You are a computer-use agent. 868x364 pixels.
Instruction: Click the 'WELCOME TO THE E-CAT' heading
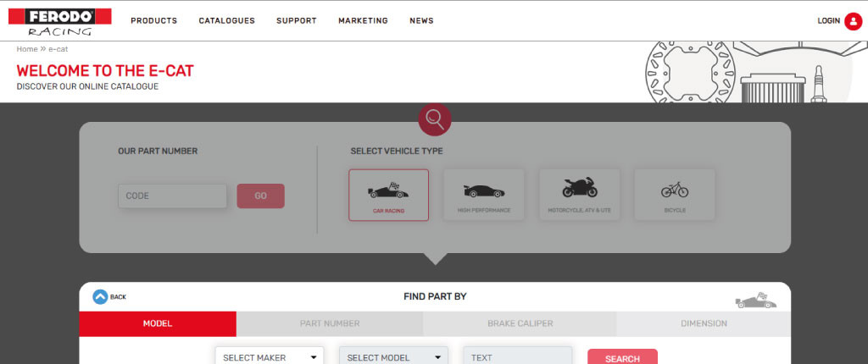(x=105, y=71)
